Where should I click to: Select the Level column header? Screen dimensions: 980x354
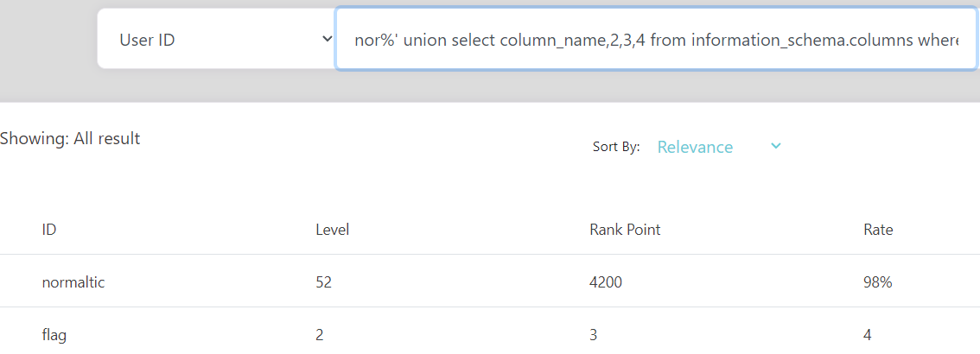coord(333,230)
